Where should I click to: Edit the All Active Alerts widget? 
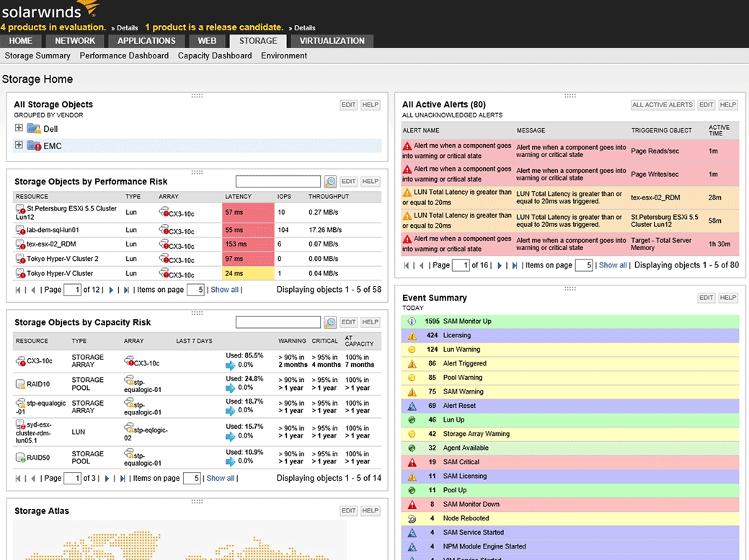point(706,105)
